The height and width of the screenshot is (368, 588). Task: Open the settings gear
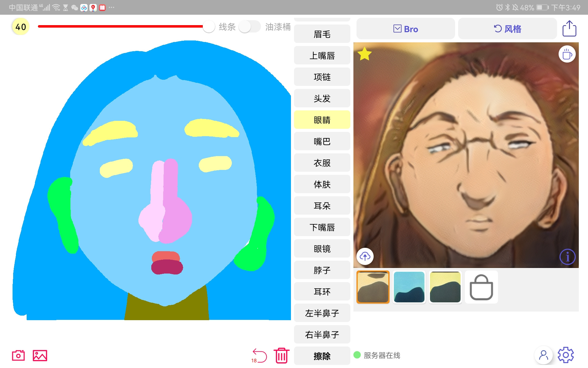[566, 355]
